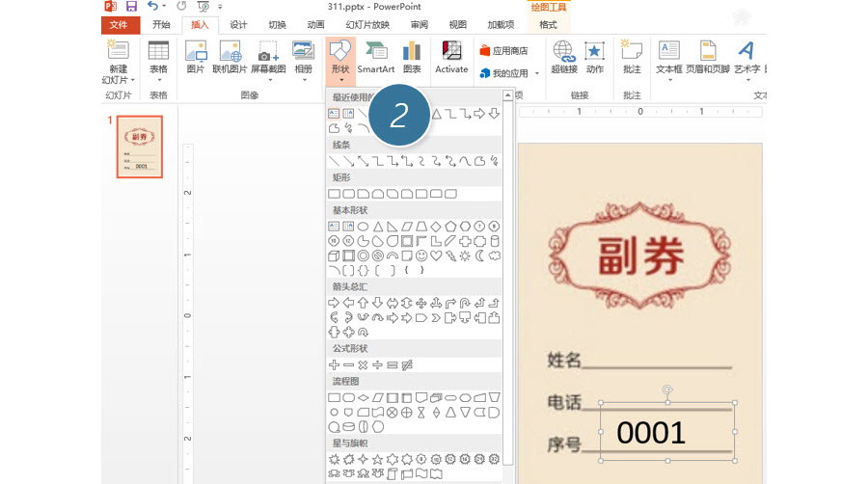Select the minus sign equation shape
The image size is (868, 484).
click(348, 365)
